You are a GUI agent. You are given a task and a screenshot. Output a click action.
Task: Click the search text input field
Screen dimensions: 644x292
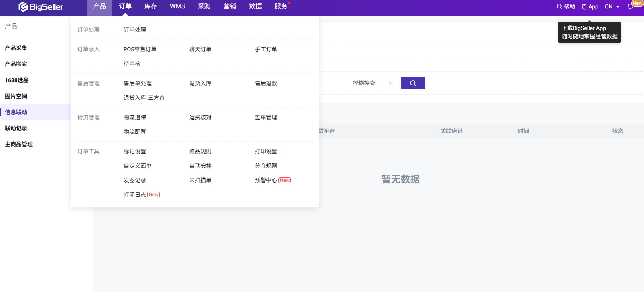332,83
